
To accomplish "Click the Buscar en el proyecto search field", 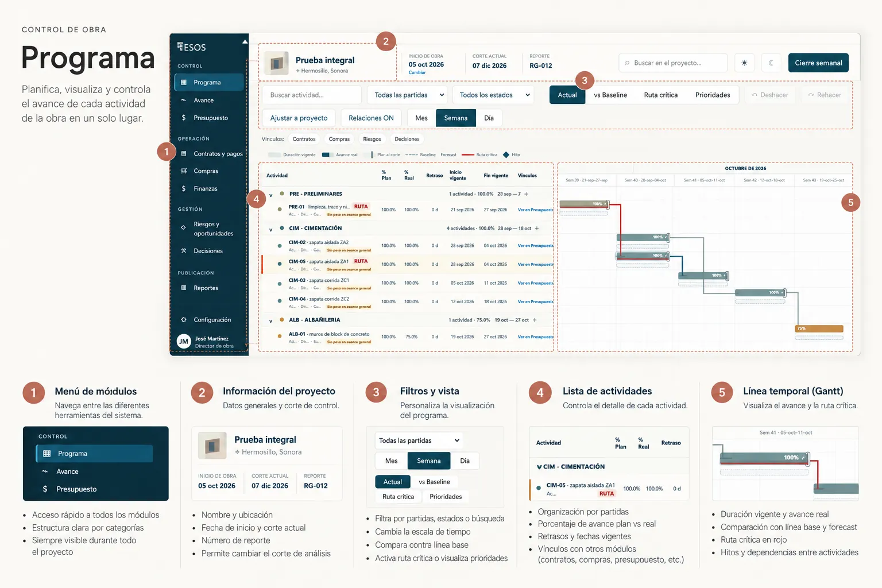I will (673, 63).
